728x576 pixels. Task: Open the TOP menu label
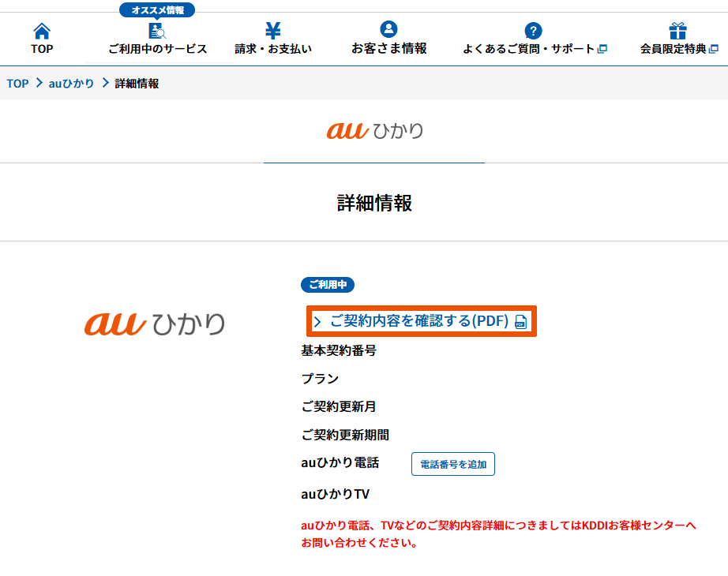(x=42, y=49)
